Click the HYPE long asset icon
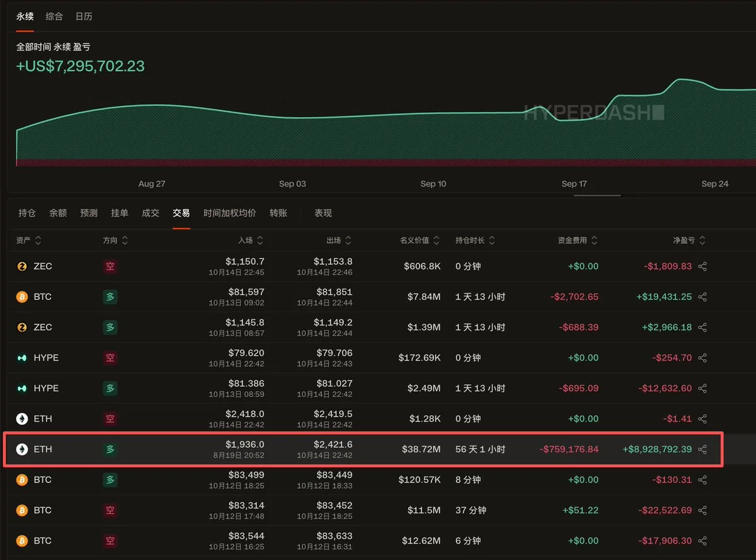The height and width of the screenshot is (560, 756). click(x=22, y=388)
